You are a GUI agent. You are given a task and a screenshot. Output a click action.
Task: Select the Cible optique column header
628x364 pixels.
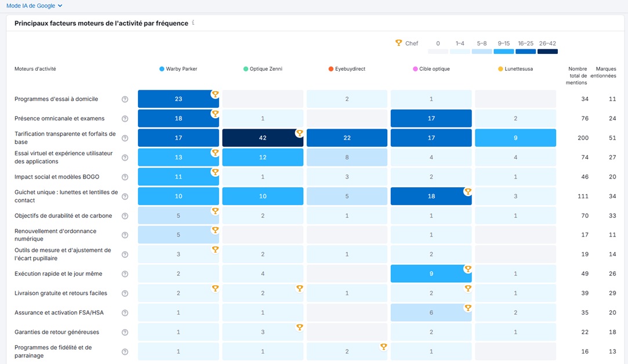coord(431,69)
